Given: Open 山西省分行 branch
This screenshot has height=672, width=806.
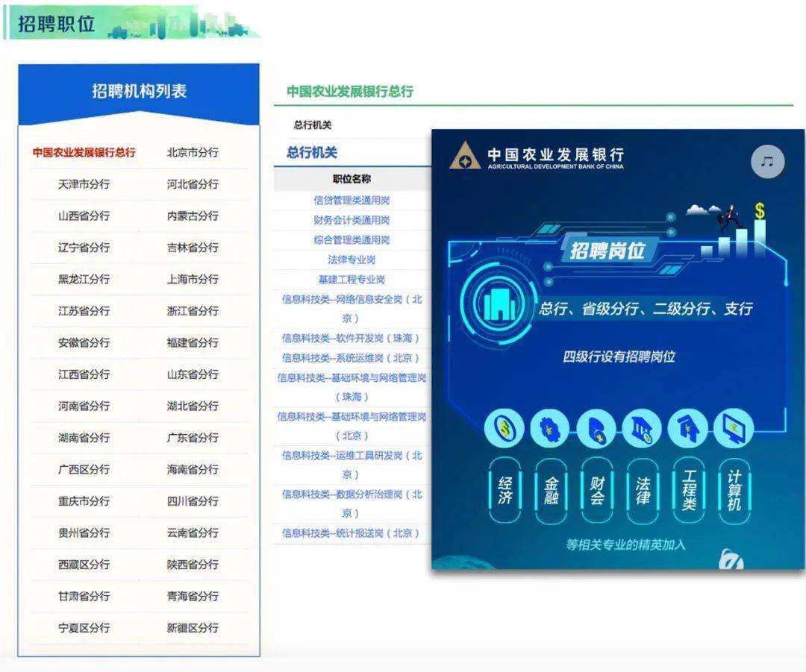Looking at the screenshot, I should coord(84,216).
